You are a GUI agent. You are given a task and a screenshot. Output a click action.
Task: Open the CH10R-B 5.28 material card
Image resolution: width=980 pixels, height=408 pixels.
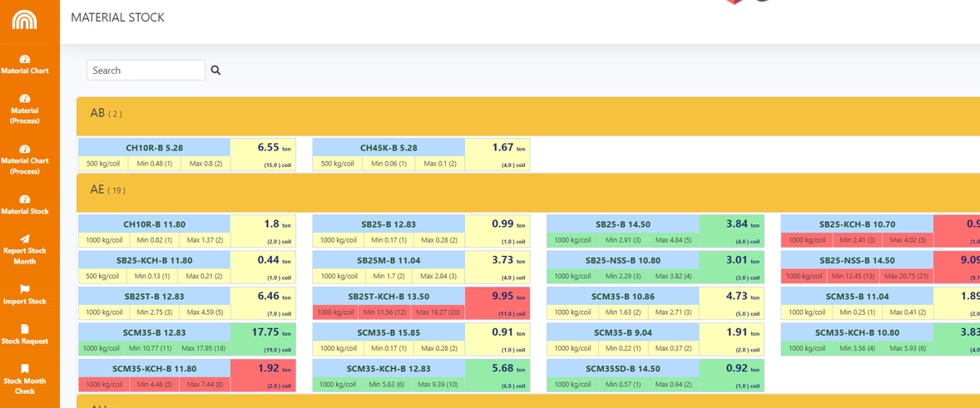[155, 148]
